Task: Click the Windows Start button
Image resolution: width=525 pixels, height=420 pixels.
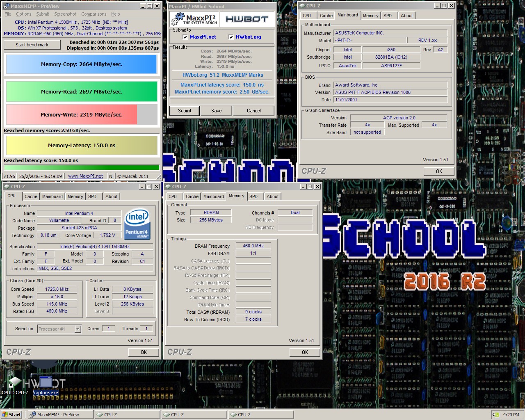Action: pos(11,415)
